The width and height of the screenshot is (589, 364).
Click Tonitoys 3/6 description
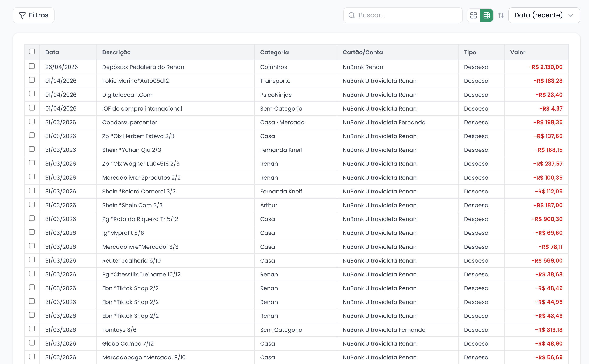tap(119, 330)
